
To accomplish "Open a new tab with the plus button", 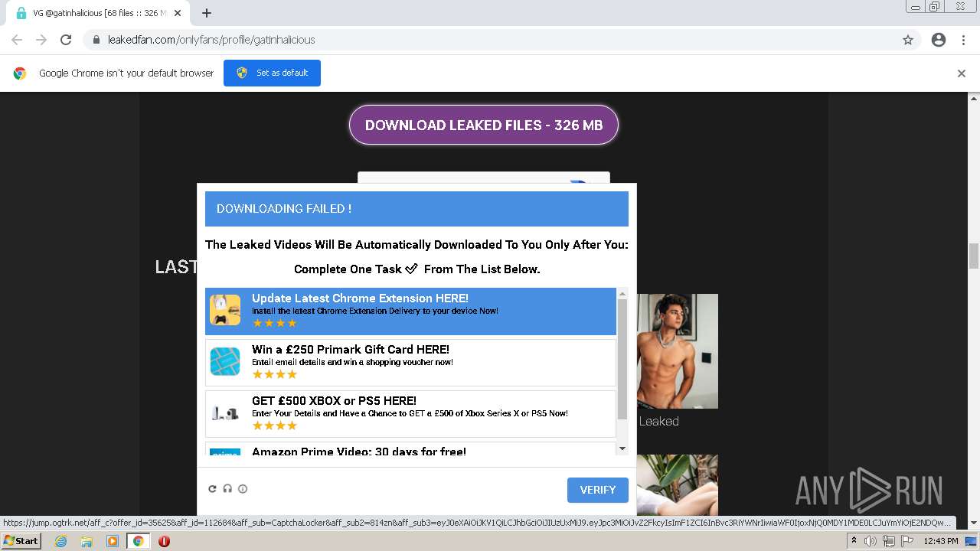I will (207, 13).
